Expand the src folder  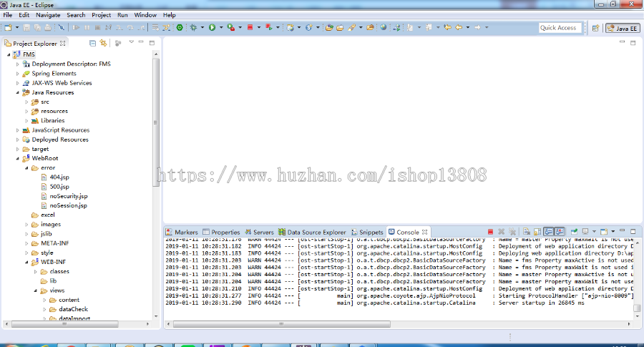tap(26, 102)
